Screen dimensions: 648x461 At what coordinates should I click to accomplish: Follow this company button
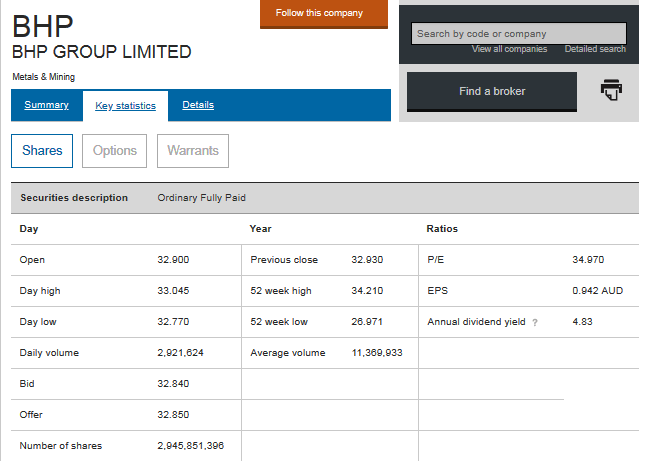tap(324, 14)
